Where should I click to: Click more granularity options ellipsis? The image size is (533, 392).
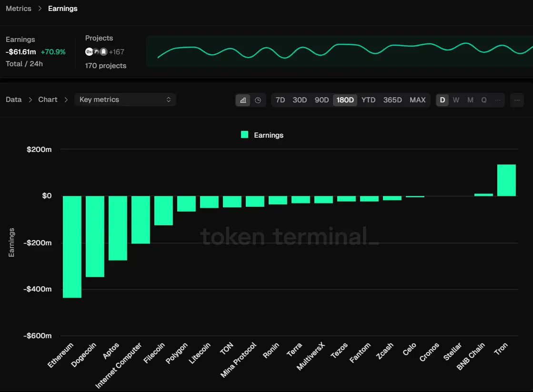(498, 100)
